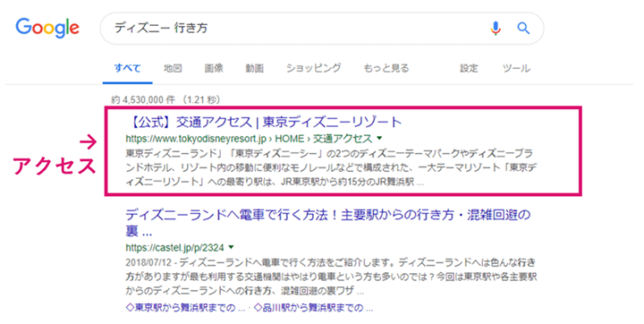The height and width of the screenshot is (324, 644).
Task: Open the 動画 tab
Action: (254, 68)
